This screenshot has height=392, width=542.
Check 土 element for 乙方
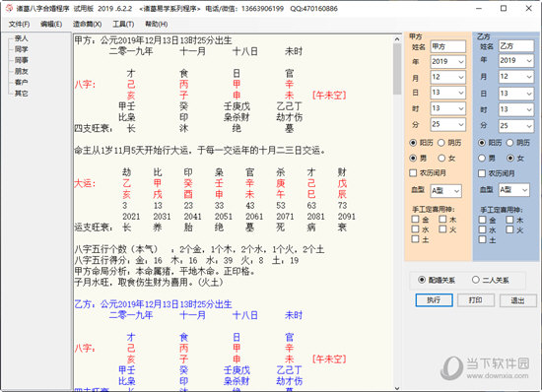coord(483,239)
